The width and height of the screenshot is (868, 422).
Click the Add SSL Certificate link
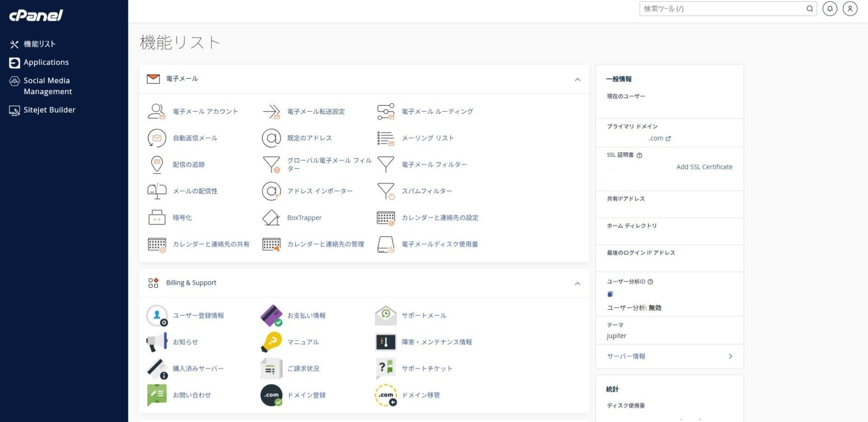tap(704, 166)
